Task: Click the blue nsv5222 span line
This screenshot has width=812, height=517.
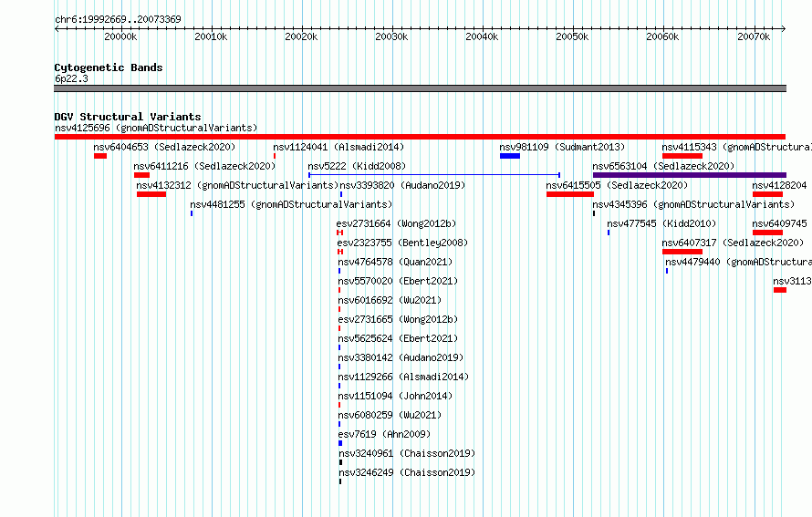Action: point(434,175)
